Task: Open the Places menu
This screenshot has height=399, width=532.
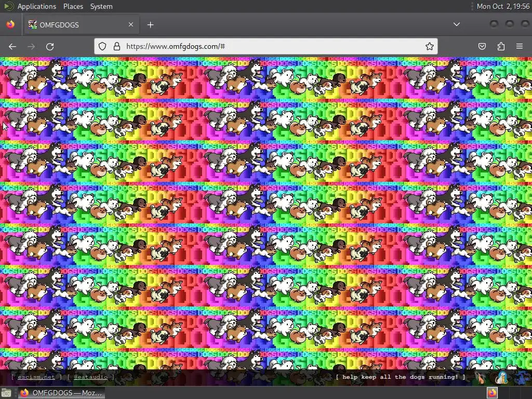Action: [x=73, y=6]
